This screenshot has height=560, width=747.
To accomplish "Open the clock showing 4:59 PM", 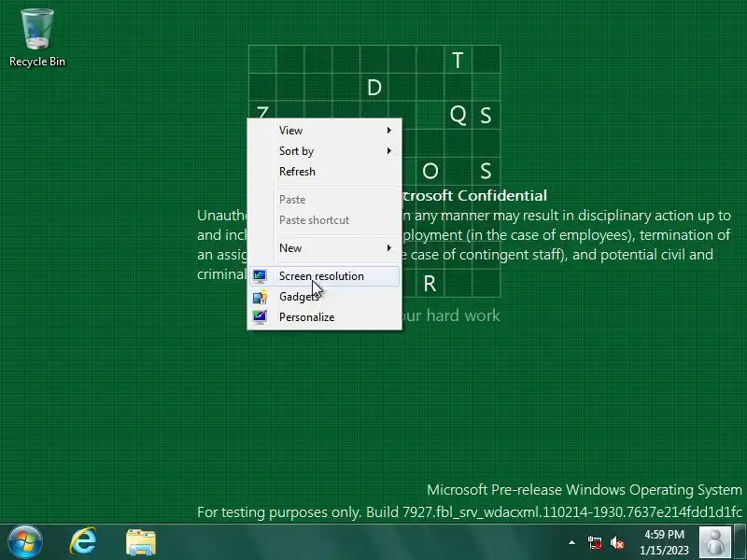I will coord(664,542).
